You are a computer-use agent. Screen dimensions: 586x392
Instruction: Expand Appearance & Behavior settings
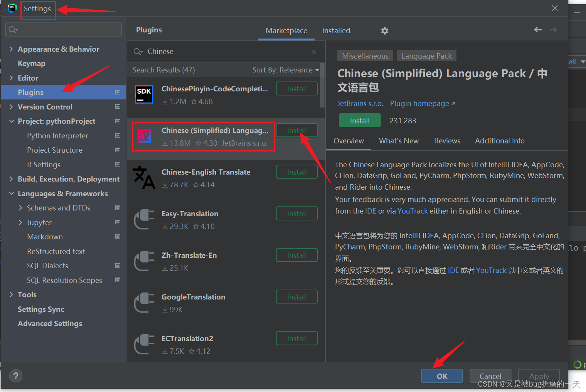coord(11,49)
